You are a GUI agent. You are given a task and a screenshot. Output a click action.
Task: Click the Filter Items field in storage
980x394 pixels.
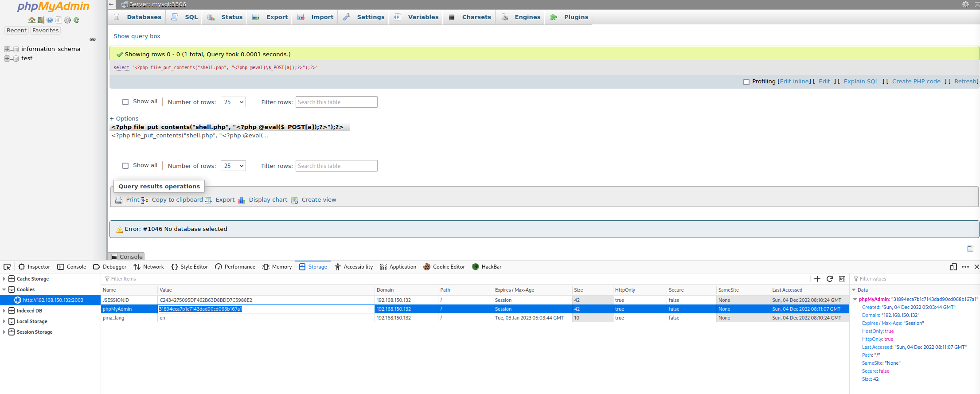pos(457,279)
